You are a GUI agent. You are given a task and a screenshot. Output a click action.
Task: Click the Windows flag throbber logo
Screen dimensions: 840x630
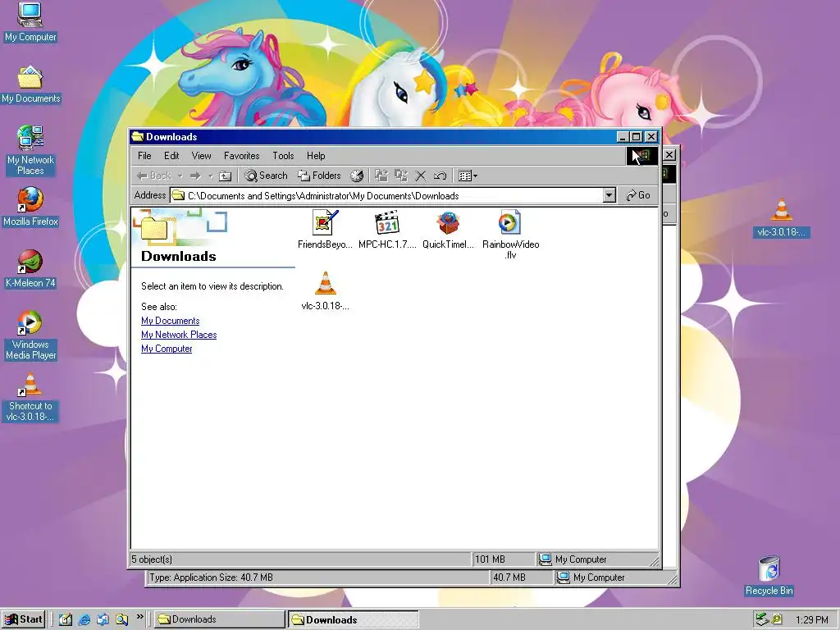click(x=641, y=156)
